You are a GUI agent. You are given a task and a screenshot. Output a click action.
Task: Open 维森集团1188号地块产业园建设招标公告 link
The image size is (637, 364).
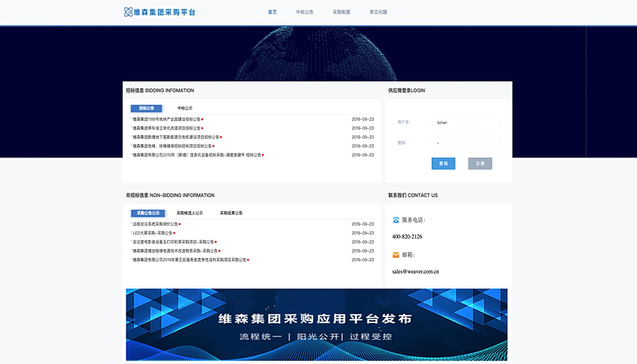pos(167,119)
